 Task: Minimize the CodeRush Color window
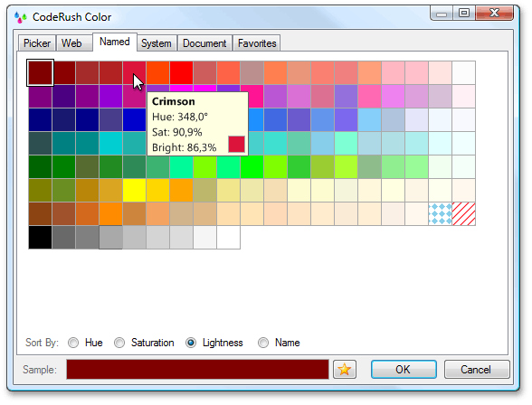(442, 14)
